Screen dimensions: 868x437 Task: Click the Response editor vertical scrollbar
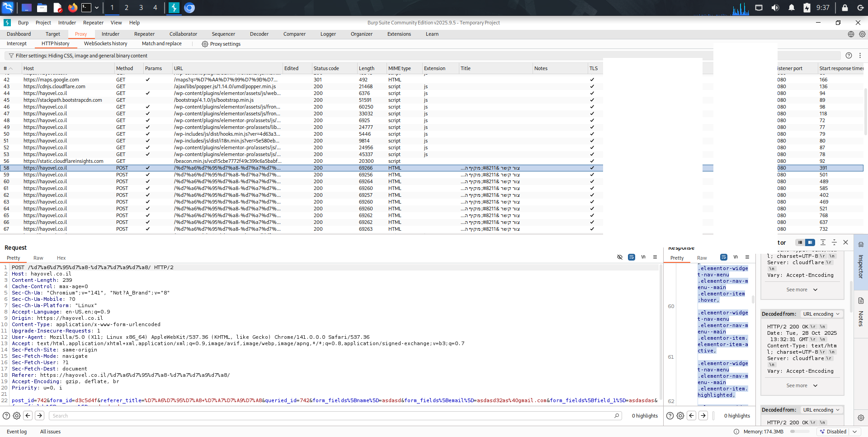coord(753,299)
